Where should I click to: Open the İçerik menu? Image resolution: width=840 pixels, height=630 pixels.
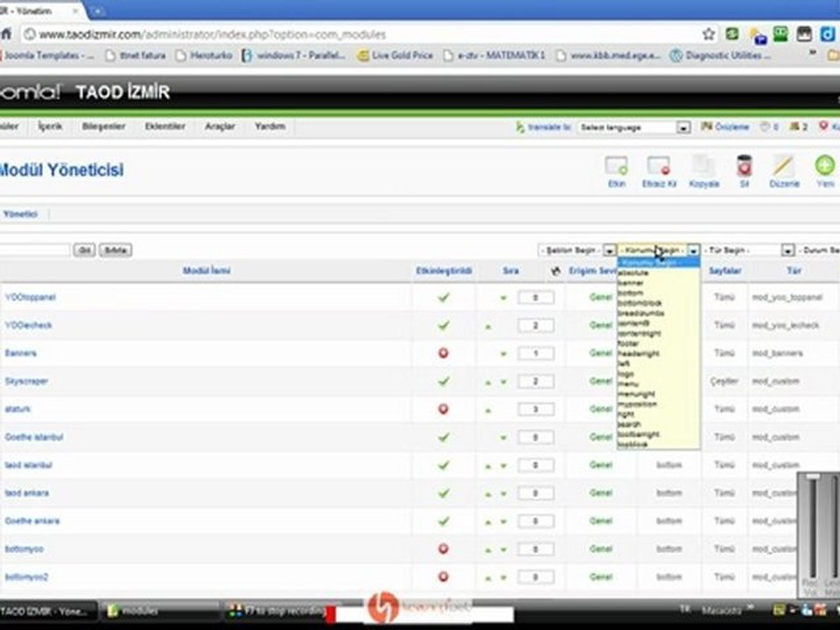pos(50,126)
